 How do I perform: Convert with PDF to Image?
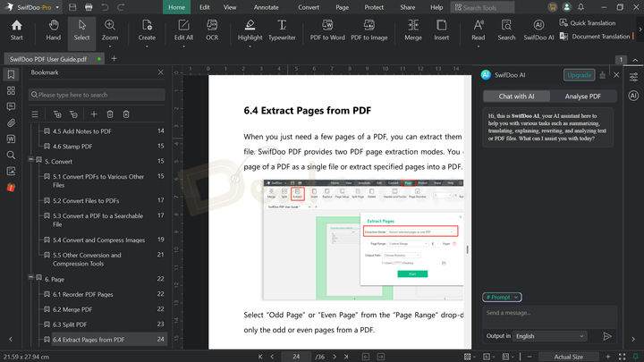coord(369,30)
